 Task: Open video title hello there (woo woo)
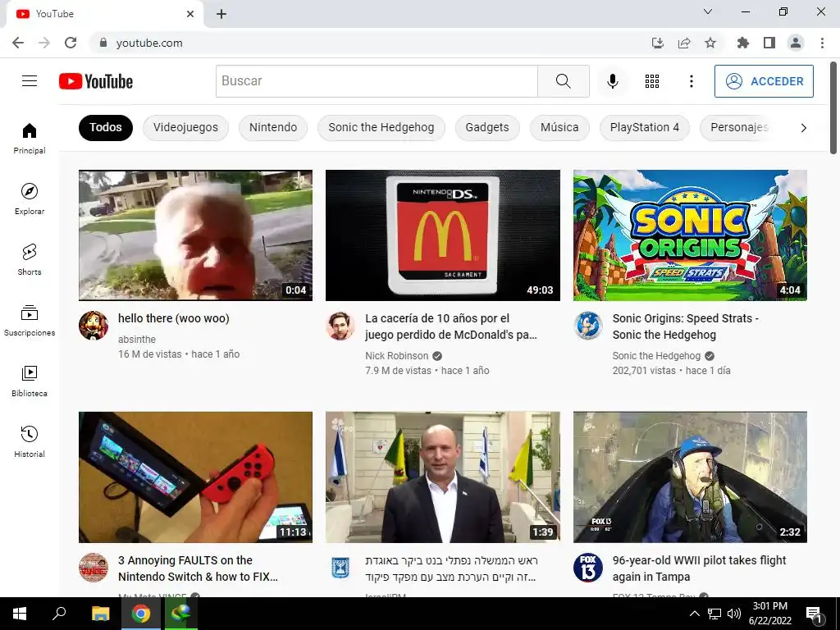(174, 318)
